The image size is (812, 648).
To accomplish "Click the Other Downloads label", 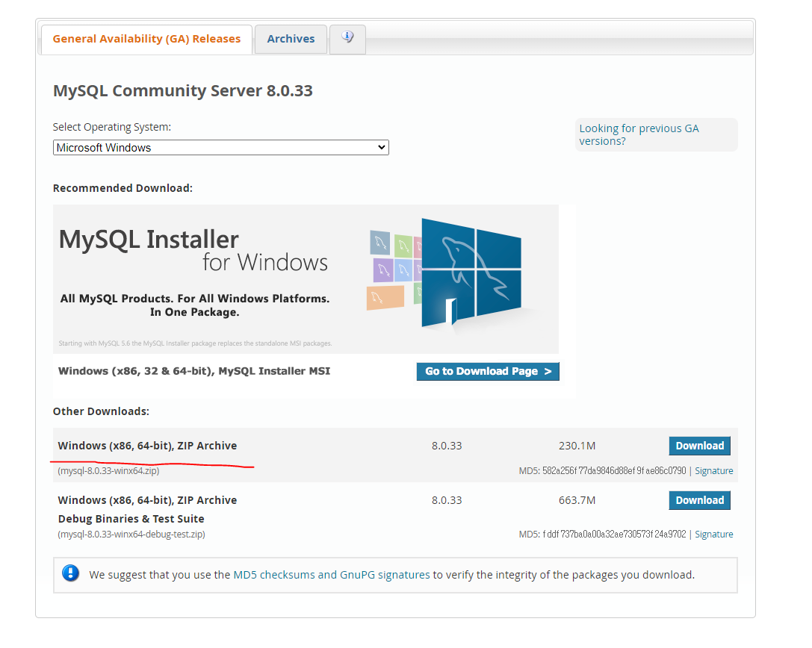I will [x=101, y=411].
